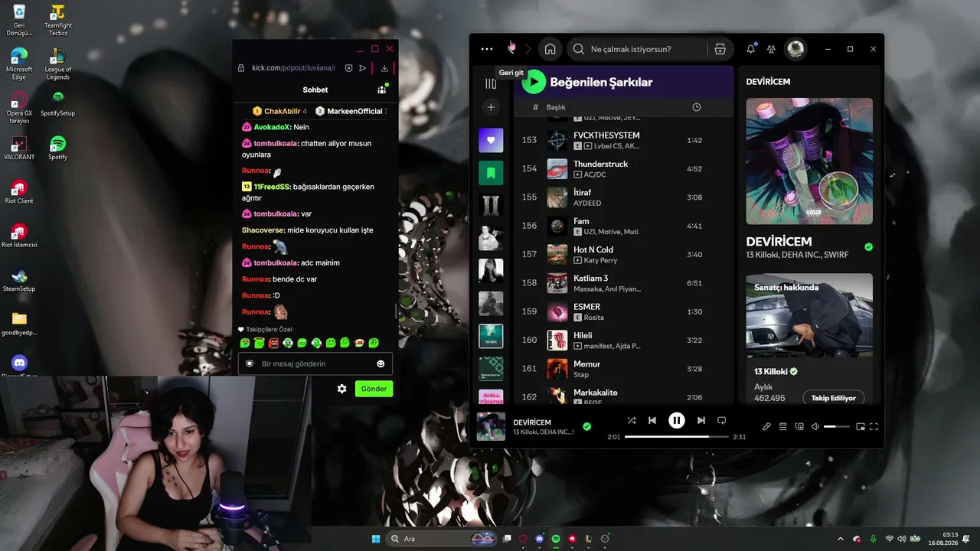Expand Your Library sidebar in Spotify
980x551 pixels.
[x=491, y=83]
